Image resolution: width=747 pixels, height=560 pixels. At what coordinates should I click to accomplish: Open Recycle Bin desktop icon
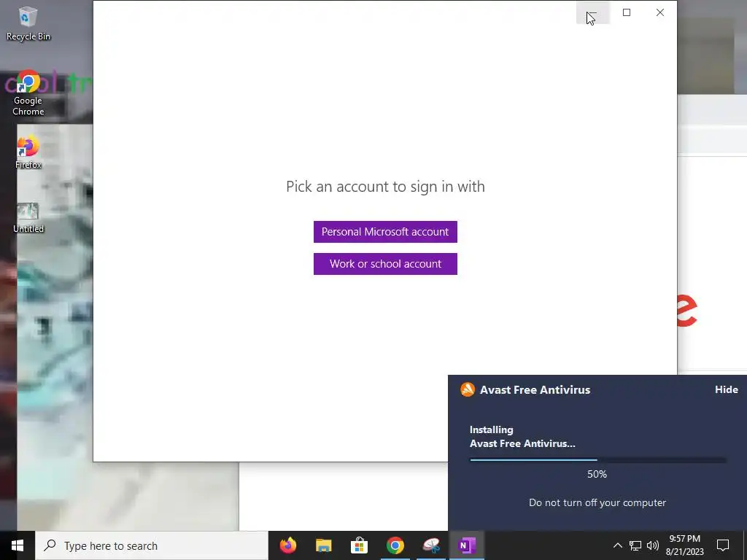pyautogui.click(x=28, y=24)
